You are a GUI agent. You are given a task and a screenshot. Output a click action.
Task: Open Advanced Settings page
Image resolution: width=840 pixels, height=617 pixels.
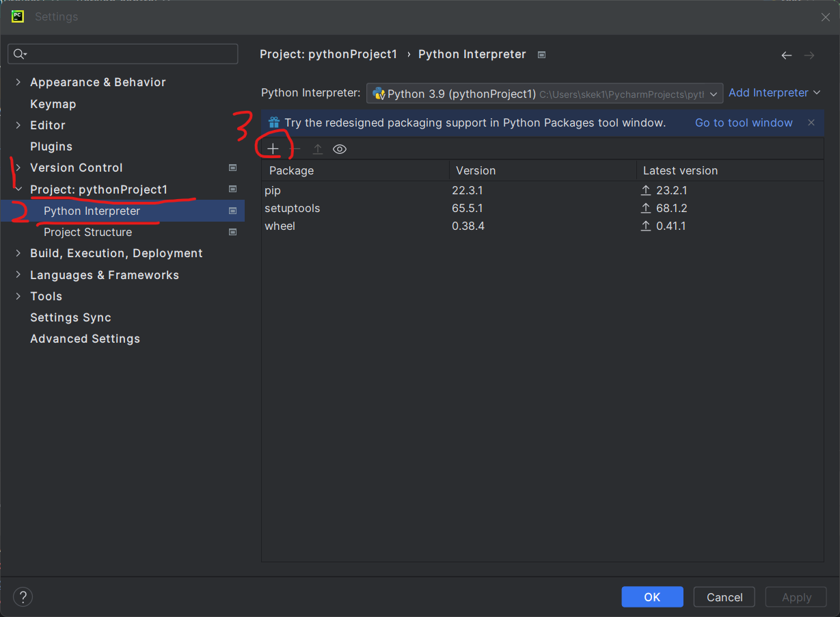(85, 339)
